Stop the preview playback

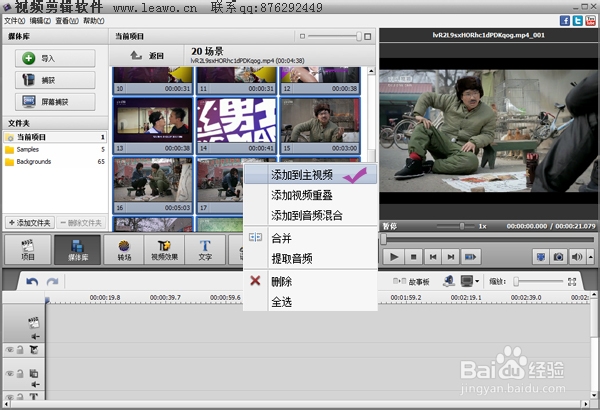(x=413, y=257)
